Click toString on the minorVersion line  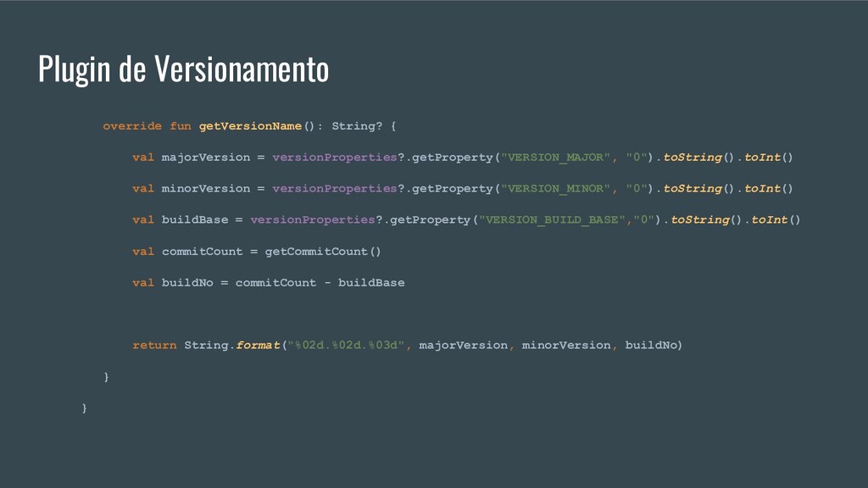click(693, 189)
